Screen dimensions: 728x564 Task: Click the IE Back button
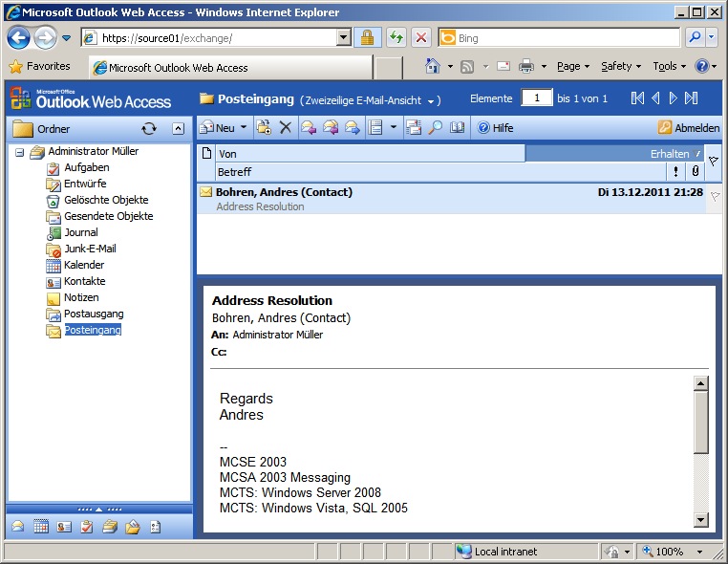pyautogui.click(x=18, y=38)
